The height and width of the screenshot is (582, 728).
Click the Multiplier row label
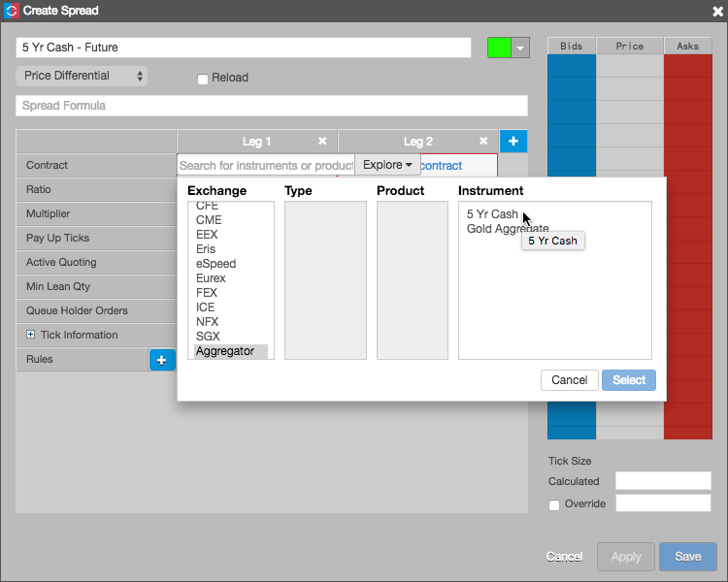[x=48, y=213]
